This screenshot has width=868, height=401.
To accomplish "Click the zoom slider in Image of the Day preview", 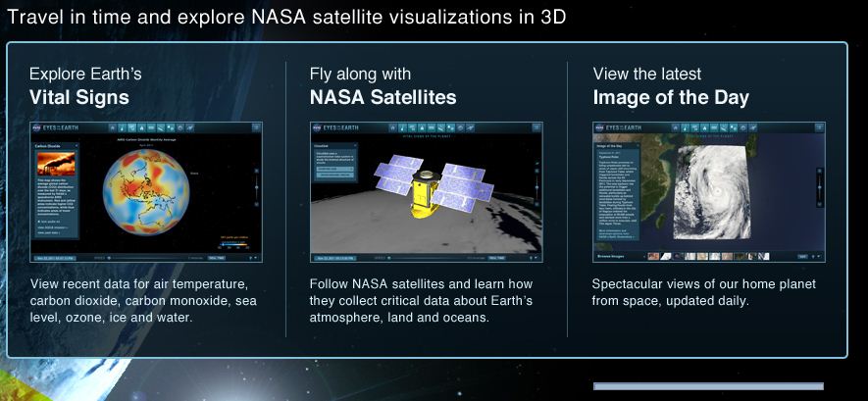I will 820,186.
